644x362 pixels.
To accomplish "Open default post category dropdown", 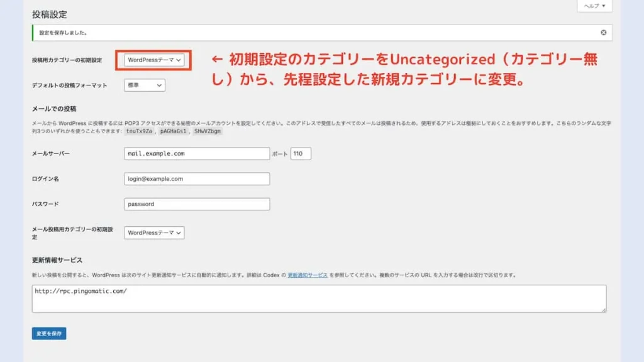I will tap(154, 60).
